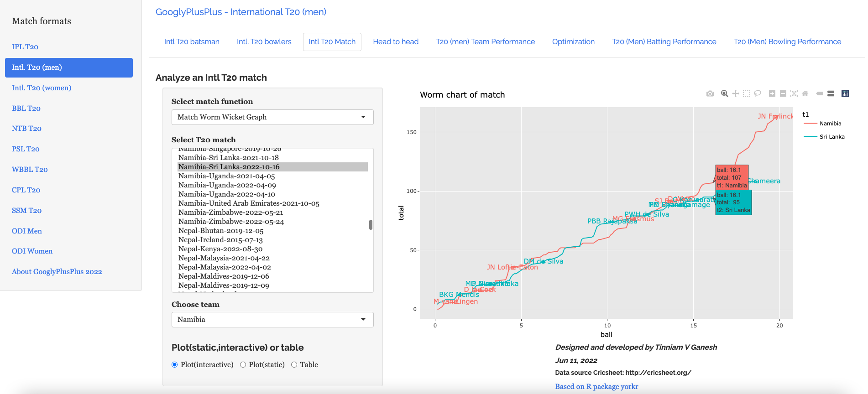This screenshot has width=868, height=394.
Task: Open the Intl. T20 bowlers tab
Action: tap(264, 42)
